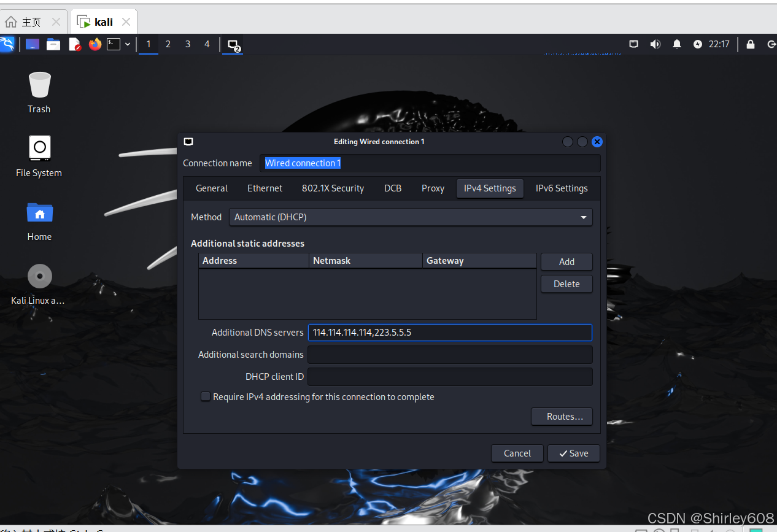Minimize the Editing Wired connection dialog

(x=568, y=142)
